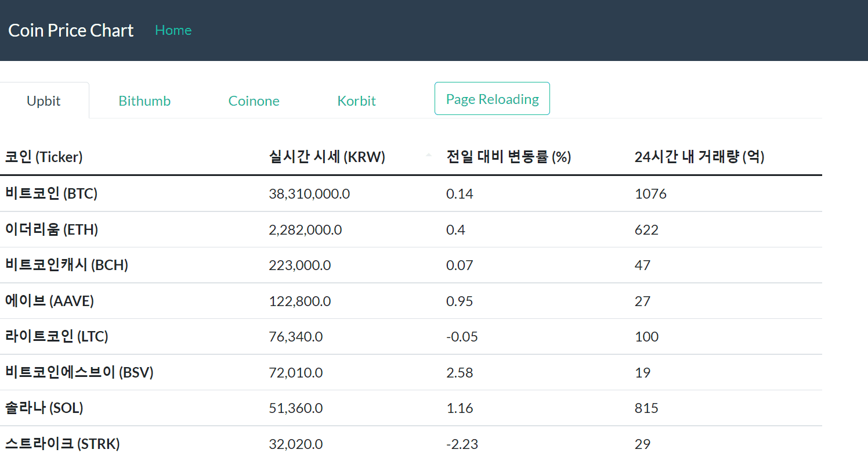Select the Upbit tab

(44, 100)
